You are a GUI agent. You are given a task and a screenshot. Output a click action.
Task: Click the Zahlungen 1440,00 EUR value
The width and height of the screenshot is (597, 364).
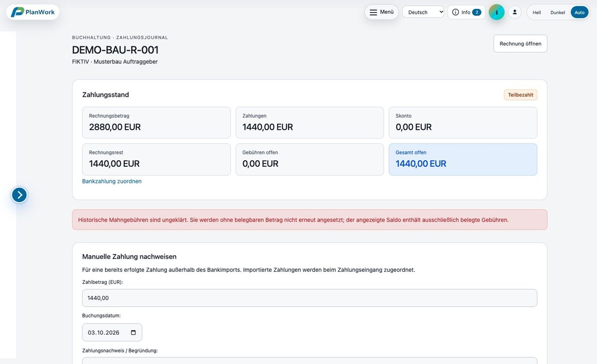tap(268, 127)
